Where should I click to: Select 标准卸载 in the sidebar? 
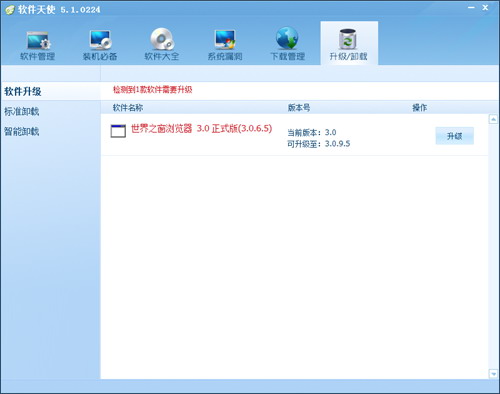tap(22, 111)
